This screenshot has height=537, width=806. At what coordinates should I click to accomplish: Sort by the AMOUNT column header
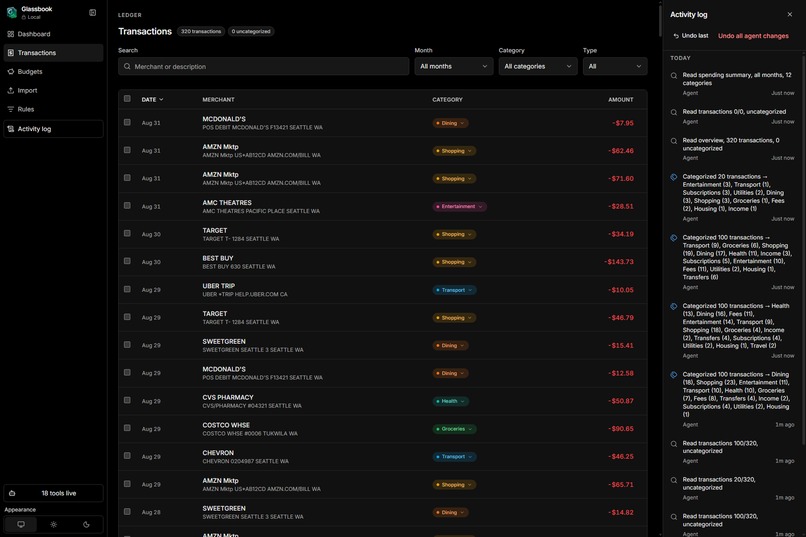click(x=620, y=100)
